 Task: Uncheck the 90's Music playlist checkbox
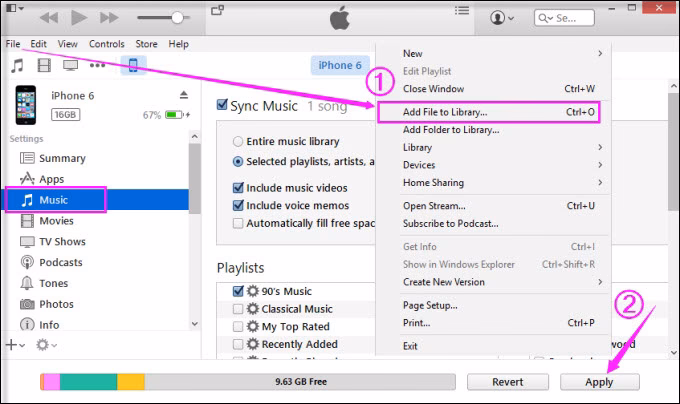point(238,291)
